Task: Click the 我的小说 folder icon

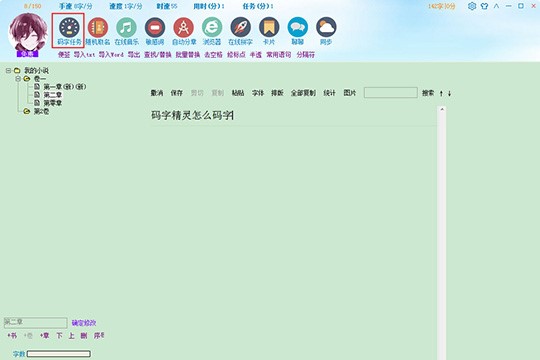Action: [x=17, y=71]
